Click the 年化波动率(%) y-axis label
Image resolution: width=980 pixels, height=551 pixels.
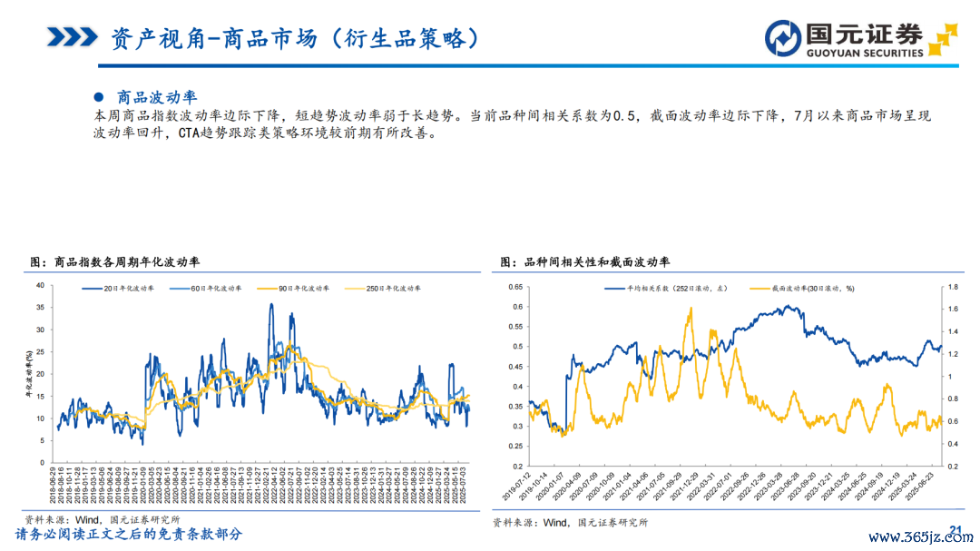pos(31,374)
